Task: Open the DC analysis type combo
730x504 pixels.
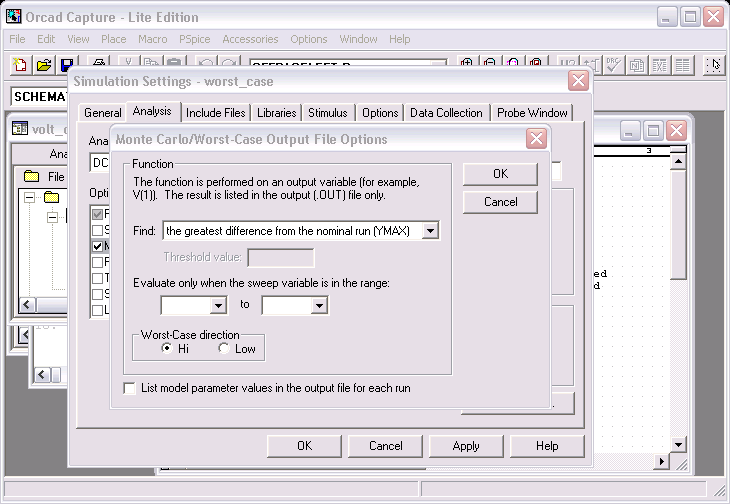Action: click(x=100, y=163)
